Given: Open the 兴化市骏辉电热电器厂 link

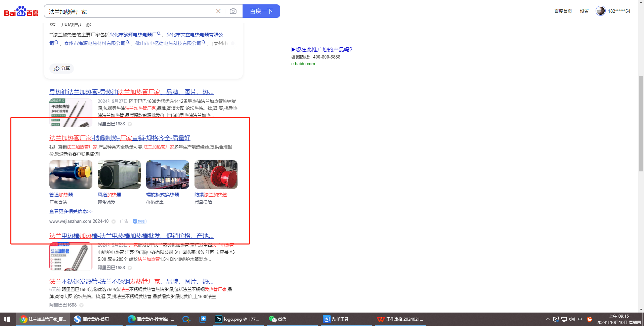Looking at the screenshot, I should click(133, 35).
